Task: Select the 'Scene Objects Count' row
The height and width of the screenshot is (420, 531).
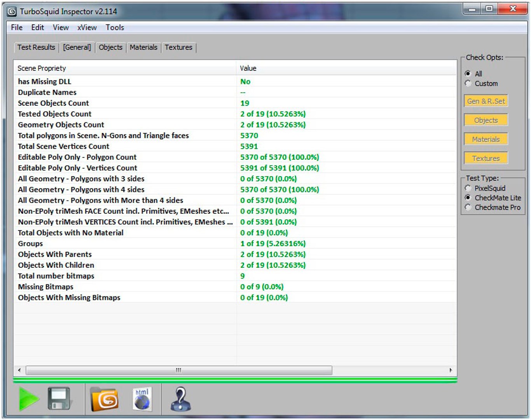Action: [x=235, y=103]
